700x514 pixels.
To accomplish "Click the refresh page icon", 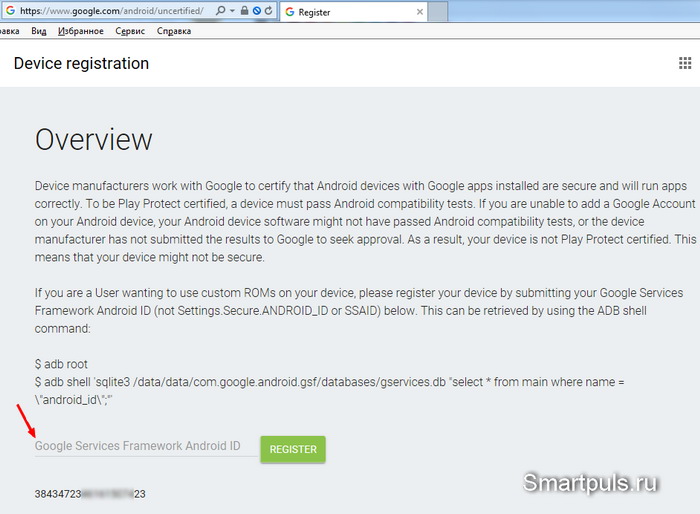I will [268, 10].
